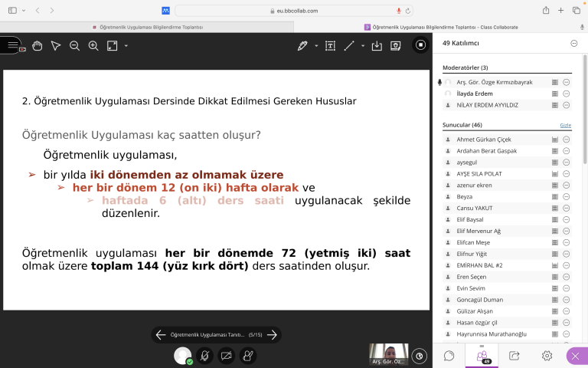588x368 pixels.
Task: Select the text annotation tool
Action: click(330, 46)
